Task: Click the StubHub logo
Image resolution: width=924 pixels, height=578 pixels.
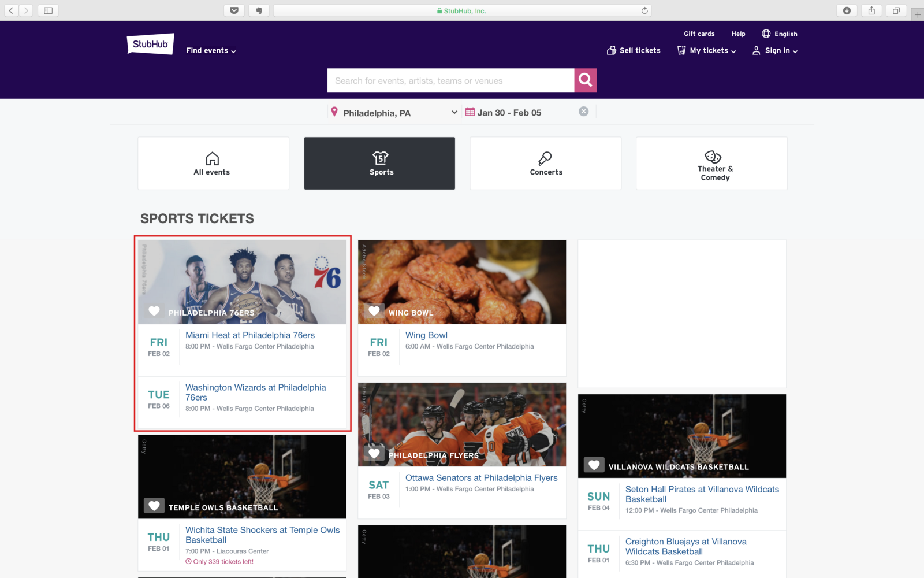Action: point(150,44)
